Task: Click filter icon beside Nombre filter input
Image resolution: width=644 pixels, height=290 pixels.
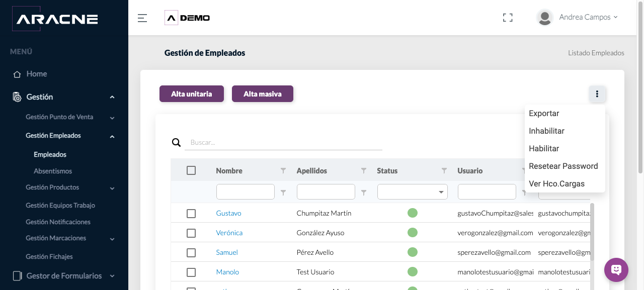Action: coord(283,192)
